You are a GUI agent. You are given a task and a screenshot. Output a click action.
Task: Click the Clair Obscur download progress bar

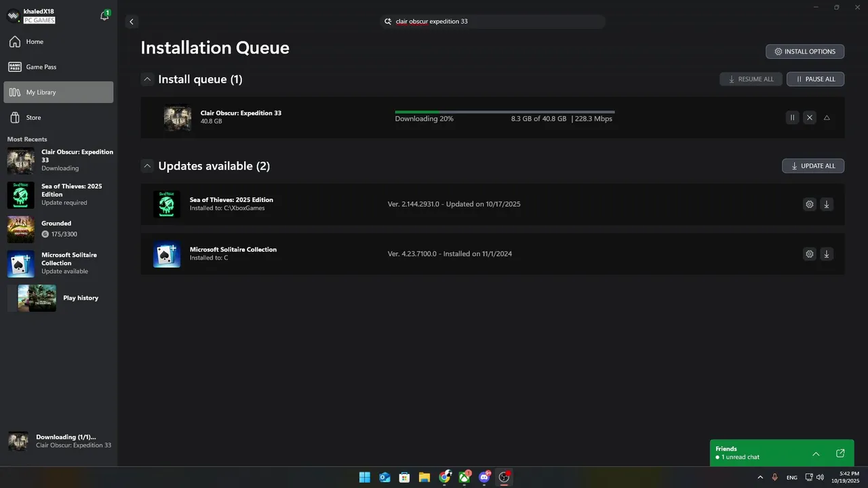pos(505,112)
